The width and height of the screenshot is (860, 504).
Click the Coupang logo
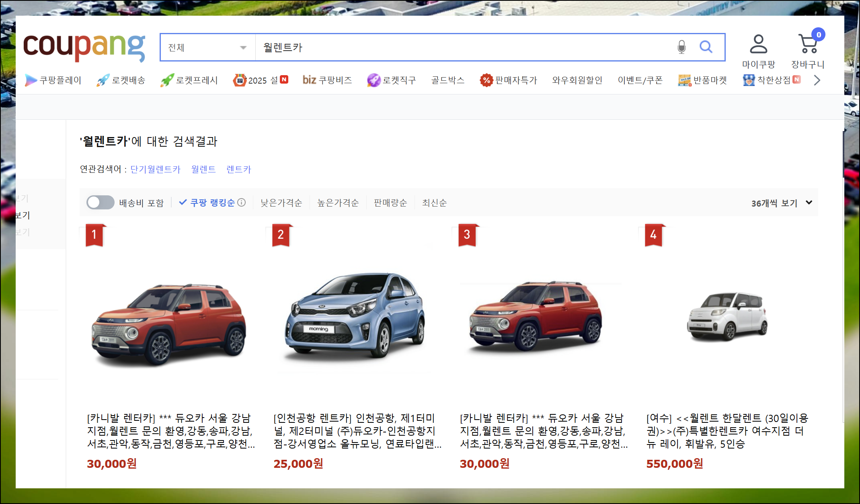point(84,47)
